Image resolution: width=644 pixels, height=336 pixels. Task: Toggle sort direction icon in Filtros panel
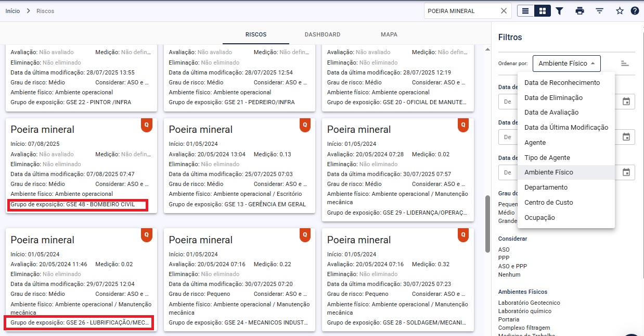(625, 64)
